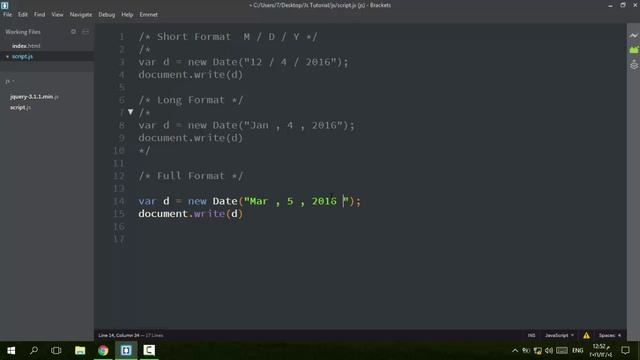
Task: Click the Brackets app icon in title bar
Action: tap(4, 5)
